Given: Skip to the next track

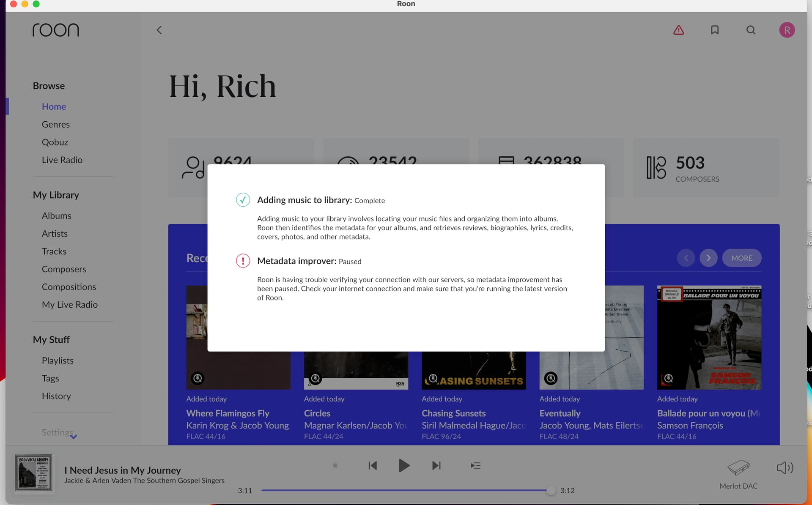Looking at the screenshot, I should coord(436,465).
